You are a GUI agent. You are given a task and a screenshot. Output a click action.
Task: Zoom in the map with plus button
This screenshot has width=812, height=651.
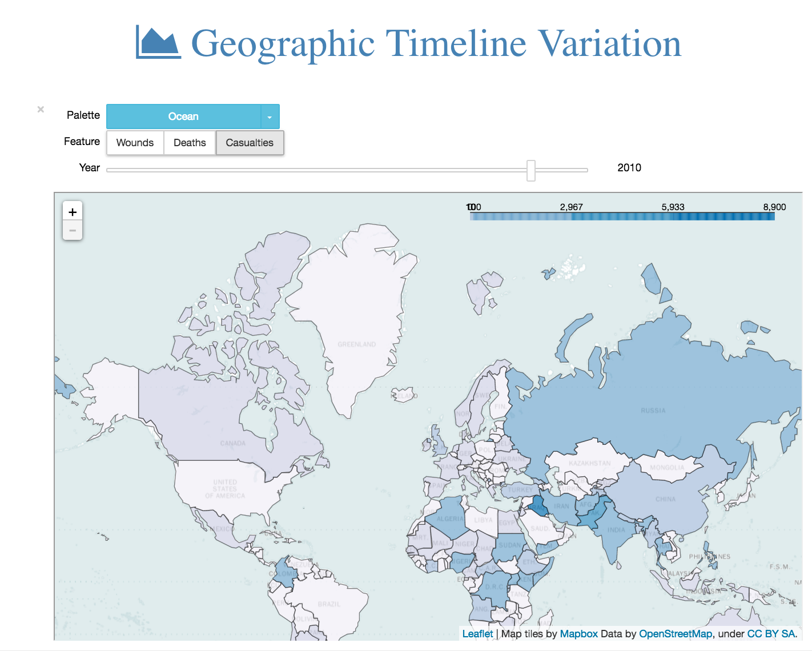coord(73,211)
